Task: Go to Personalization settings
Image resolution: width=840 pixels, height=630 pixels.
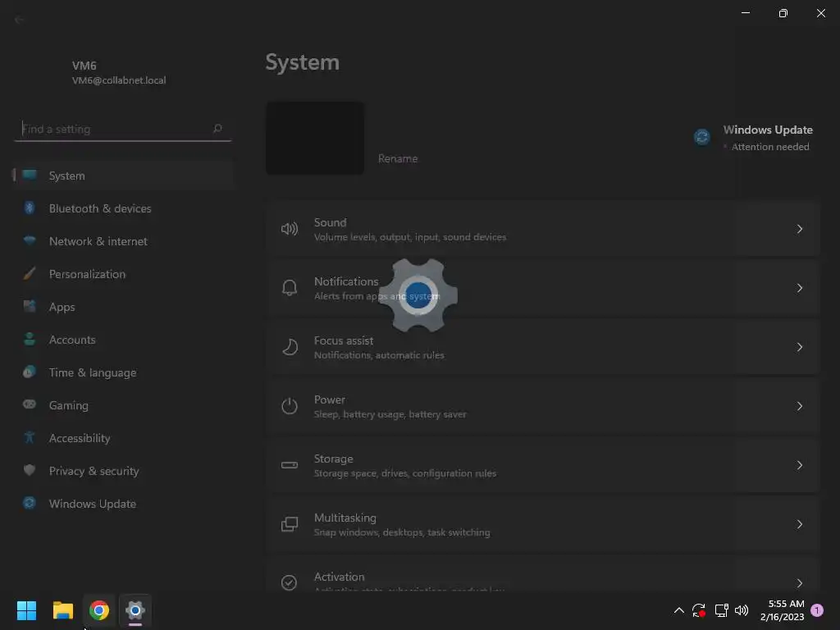Action: 123,274
